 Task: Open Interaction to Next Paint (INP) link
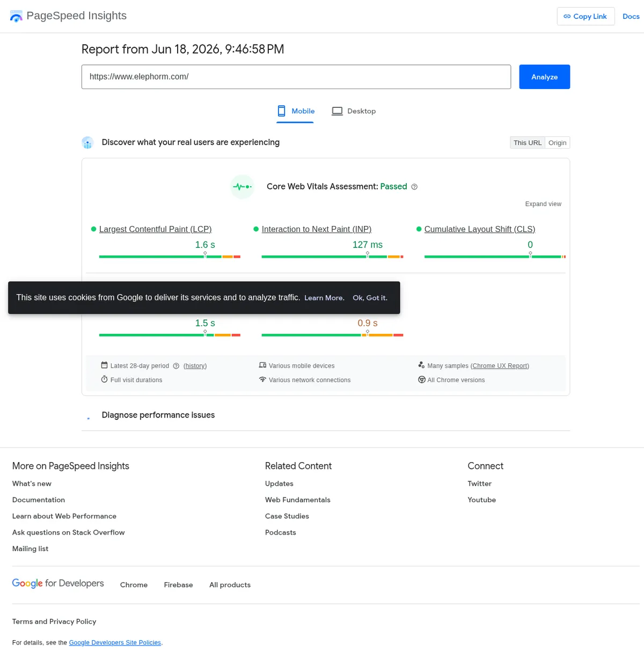click(317, 229)
